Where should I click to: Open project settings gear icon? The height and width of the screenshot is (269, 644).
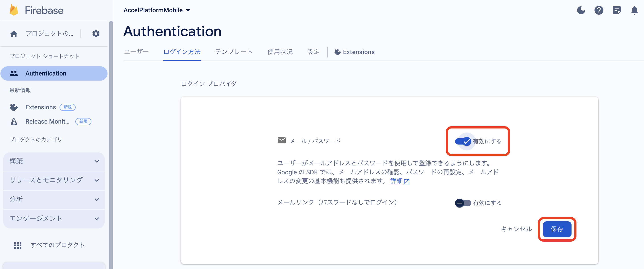pos(96,34)
